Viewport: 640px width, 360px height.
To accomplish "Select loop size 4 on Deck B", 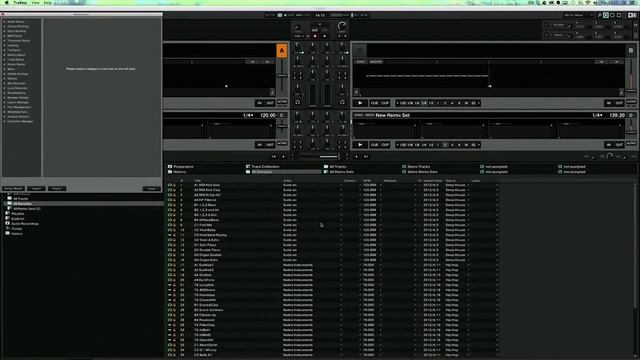I will 452,103.
